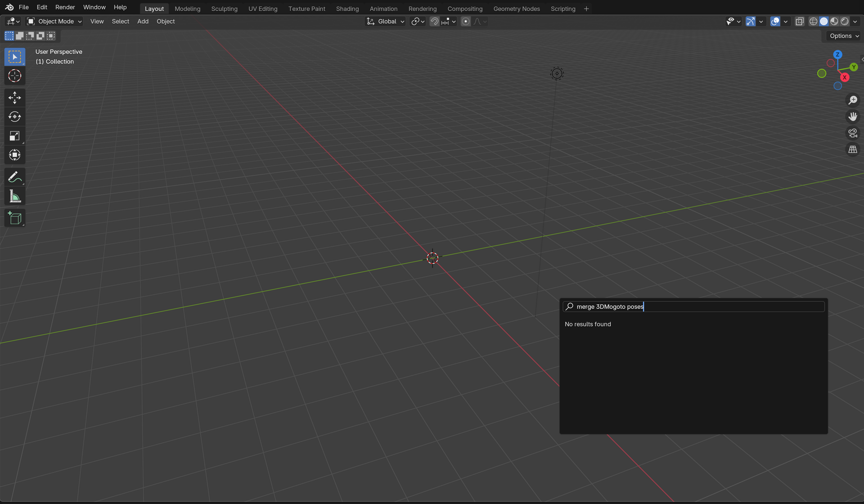Open the Add menu in viewport header
The height and width of the screenshot is (504, 864).
click(143, 22)
